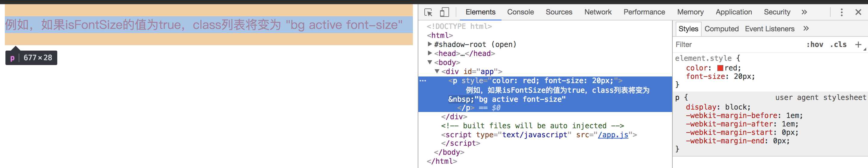The image size is (868, 168).
Task: Click the display: block declaration
Action: (x=718, y=107)
